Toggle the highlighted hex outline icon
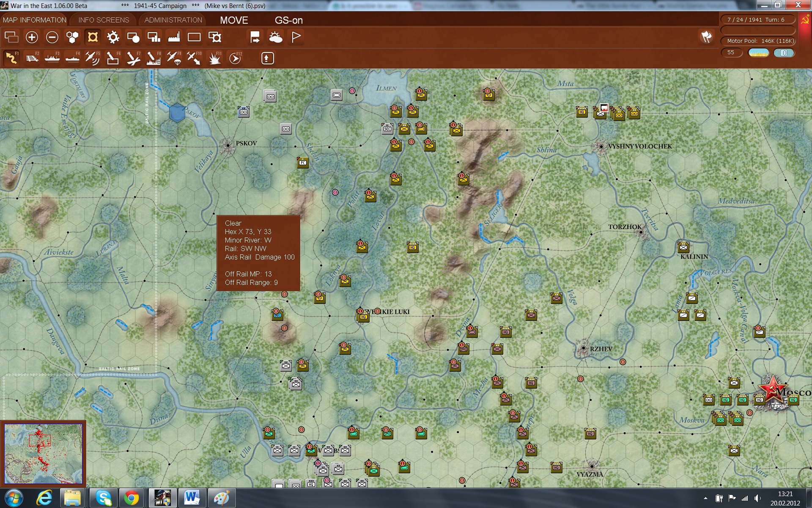The image size is (812, 508). click(93, 37)
